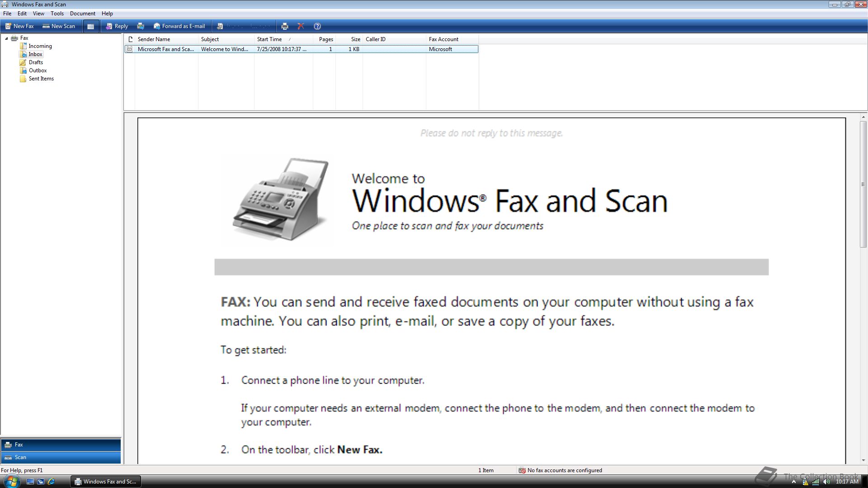Click Switch between windows quick launch icon

coord(41,482)
